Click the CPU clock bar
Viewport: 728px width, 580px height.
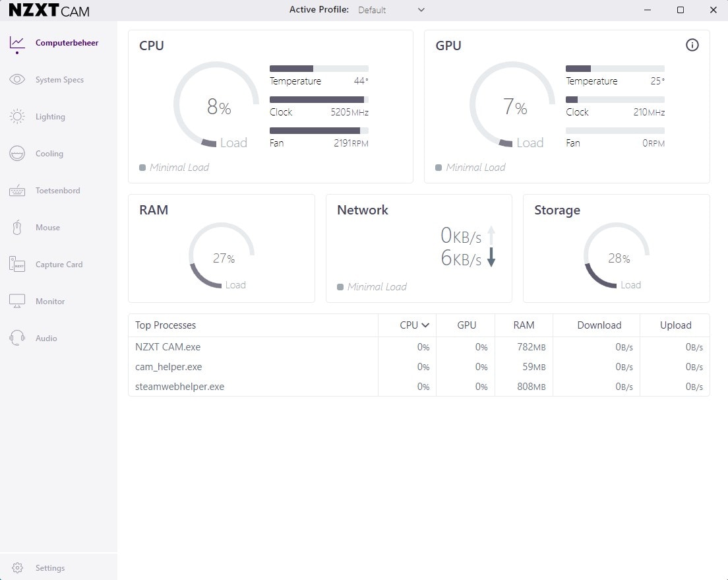(x=319, y=100)
